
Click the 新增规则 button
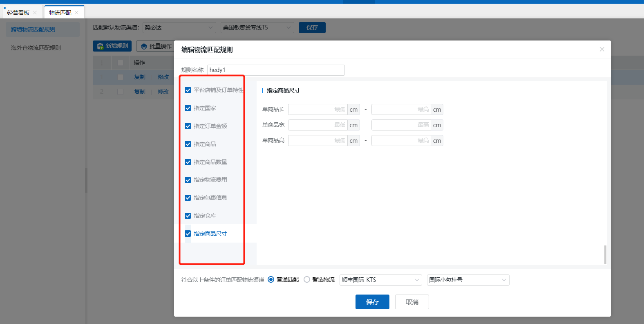[112, 46]
